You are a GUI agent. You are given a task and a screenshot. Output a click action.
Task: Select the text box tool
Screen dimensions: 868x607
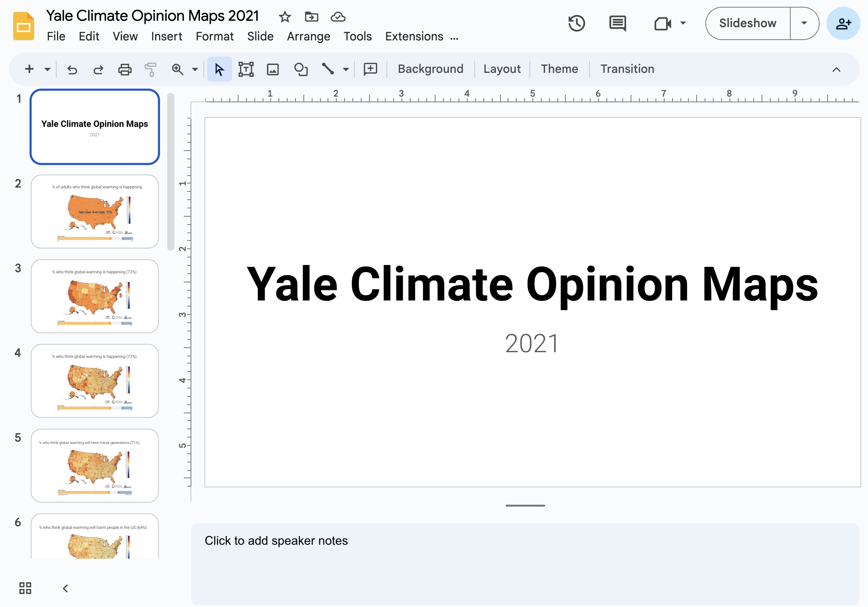246,69
